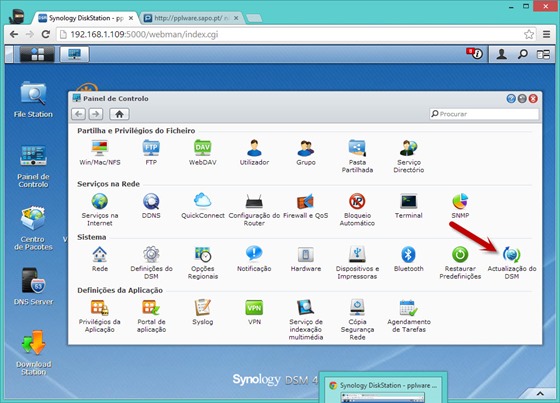This screenshot has height=403, width=560.
Task: Open Dispositivos e Impressoras
Action: 357,263
